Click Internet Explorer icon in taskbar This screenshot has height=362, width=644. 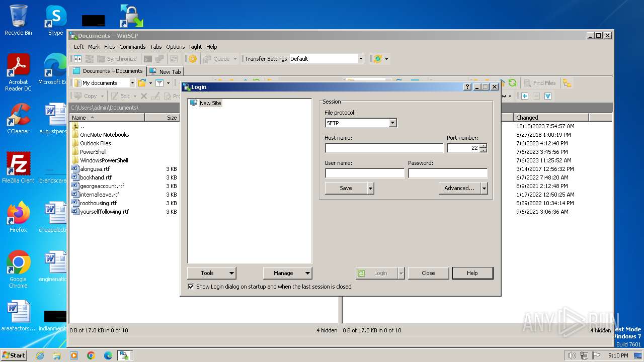(40, 355)
